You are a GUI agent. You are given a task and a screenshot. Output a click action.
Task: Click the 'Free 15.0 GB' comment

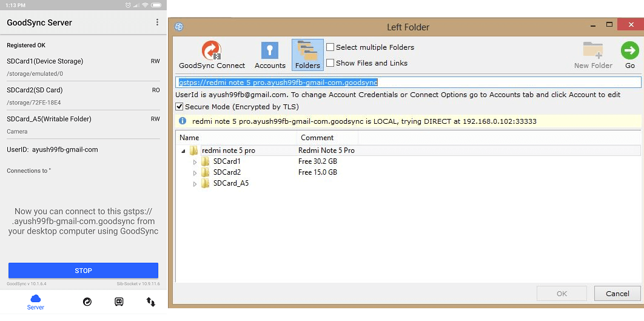pyautogui.click(x=318, y=172)
